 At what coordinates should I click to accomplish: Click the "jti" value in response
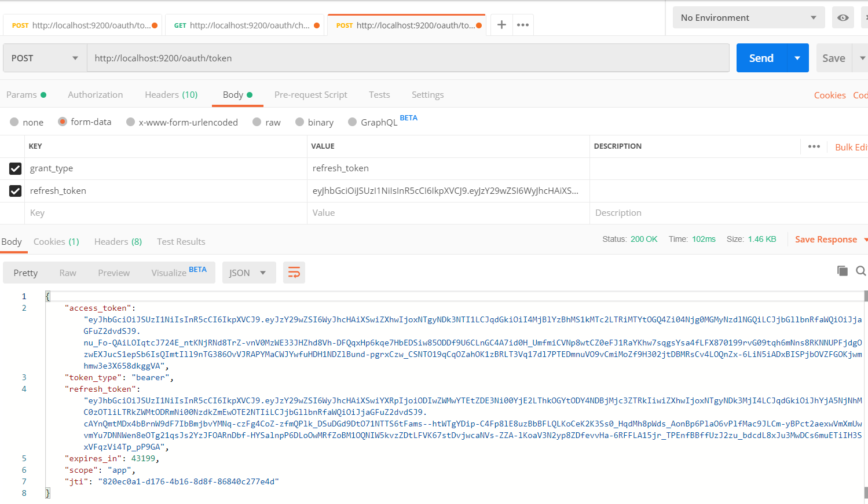(x=188, y=481)
